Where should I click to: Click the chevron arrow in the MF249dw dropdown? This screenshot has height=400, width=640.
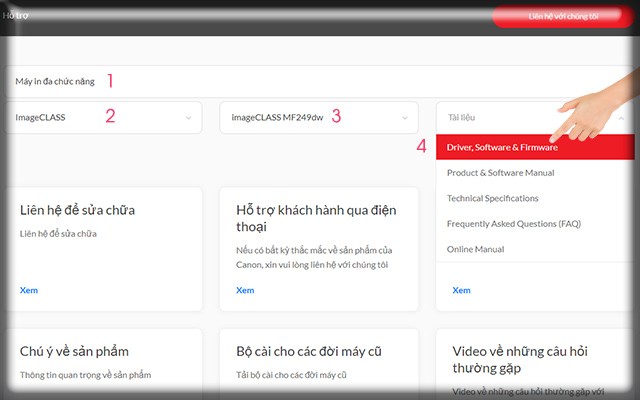404,118
